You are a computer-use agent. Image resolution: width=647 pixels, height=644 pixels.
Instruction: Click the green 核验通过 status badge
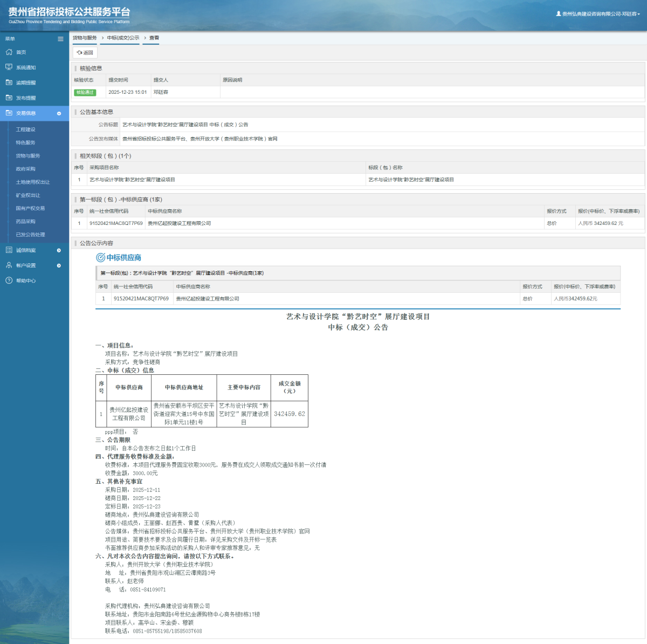point(85,92)
